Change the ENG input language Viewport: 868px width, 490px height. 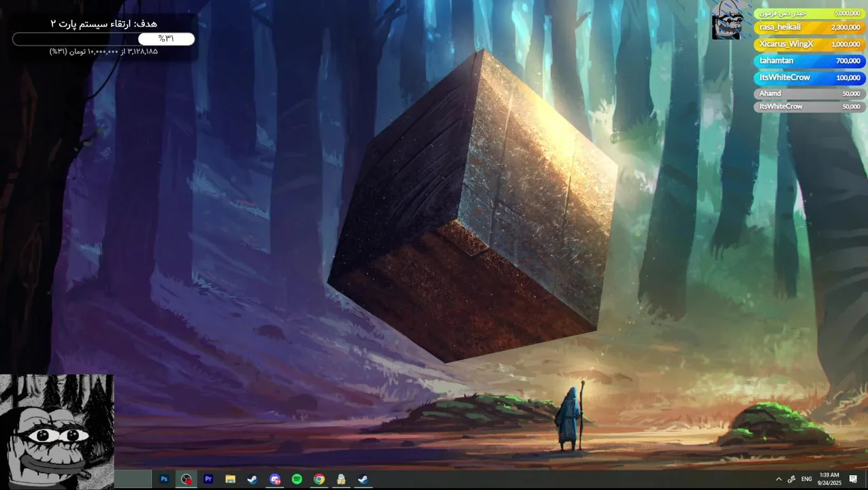coord(807,479)
